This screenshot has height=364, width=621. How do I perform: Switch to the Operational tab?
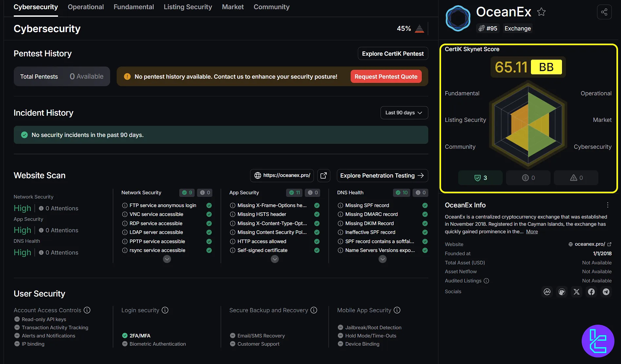point(86,7)
